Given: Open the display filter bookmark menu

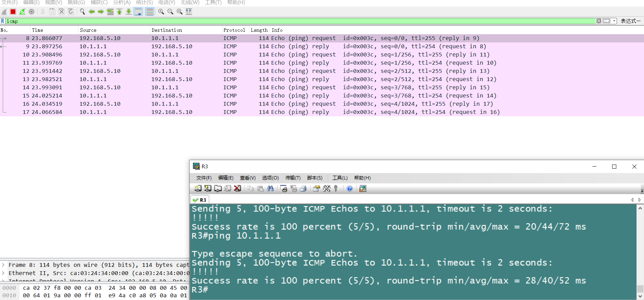Looking at the screenshot, I should point(3,21).
